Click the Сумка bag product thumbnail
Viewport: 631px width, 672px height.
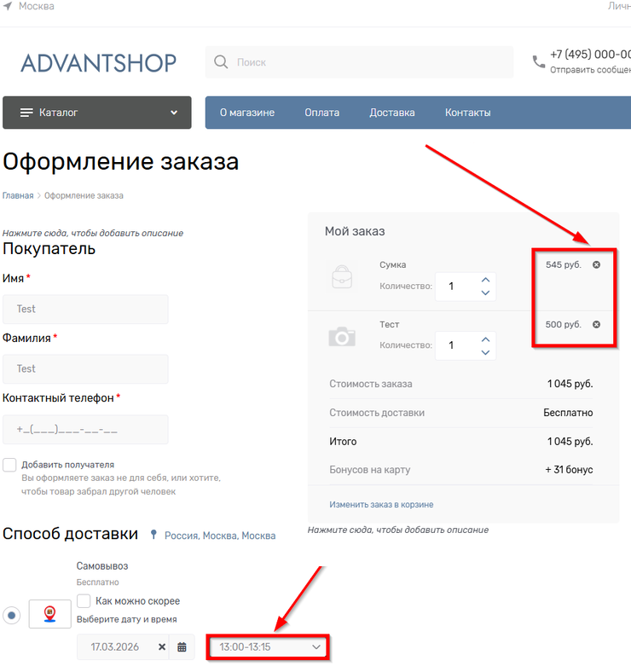[342, 277]
